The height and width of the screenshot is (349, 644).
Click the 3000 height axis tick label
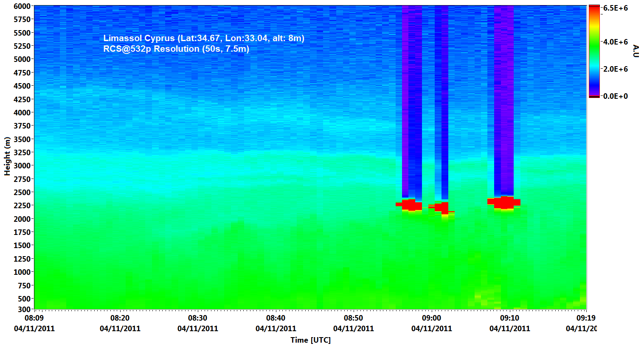coord(22,166)
